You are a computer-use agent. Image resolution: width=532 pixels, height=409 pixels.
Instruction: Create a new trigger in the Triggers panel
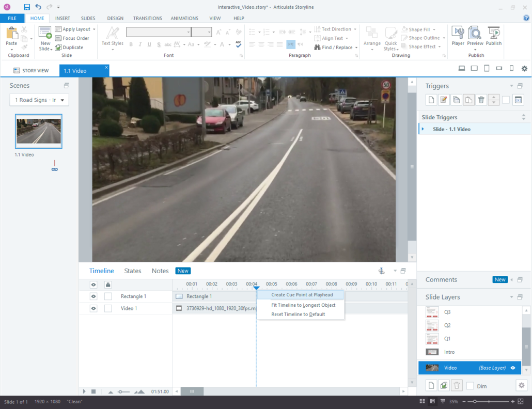tap(431, 99)
